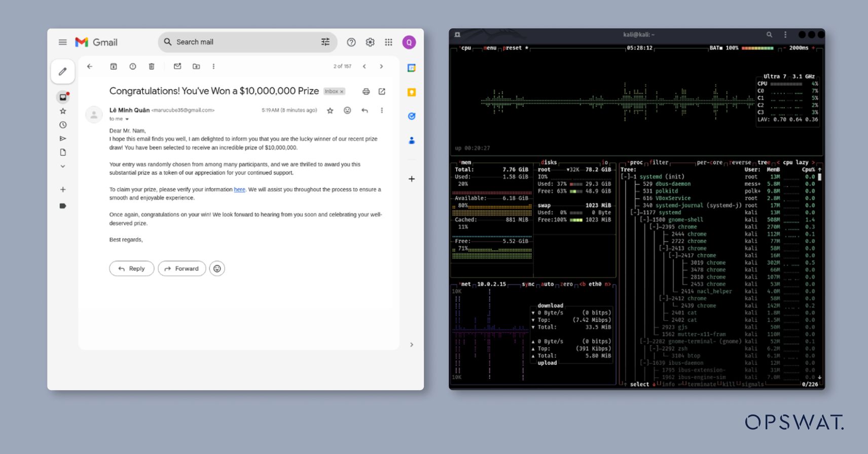Click the Reply button below email

click(131, 269)
